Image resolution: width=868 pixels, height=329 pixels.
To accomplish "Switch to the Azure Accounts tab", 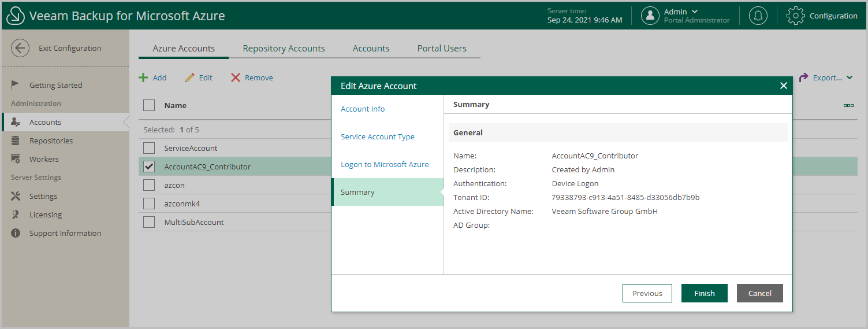I will [184, 49].
